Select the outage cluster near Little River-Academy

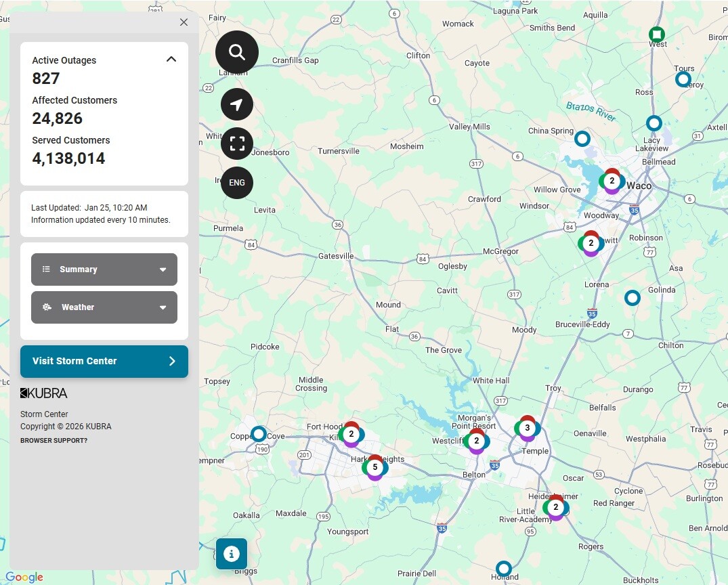point(556,507)
